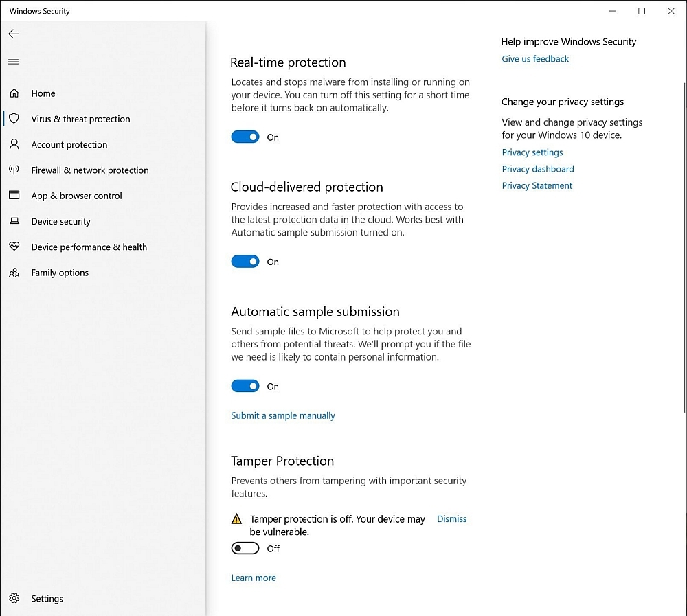
Task: Switch off Automatic sample submission
Action: point(245,387)
